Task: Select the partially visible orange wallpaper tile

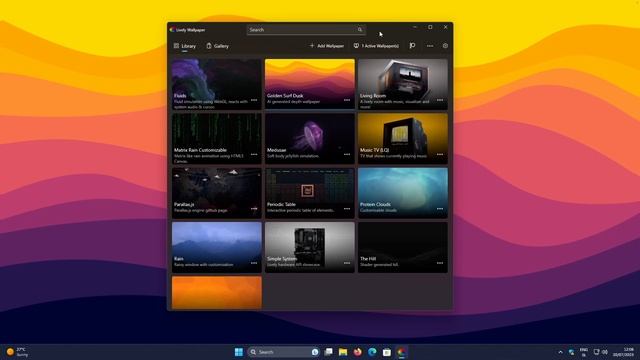Action: coord(217,292)
